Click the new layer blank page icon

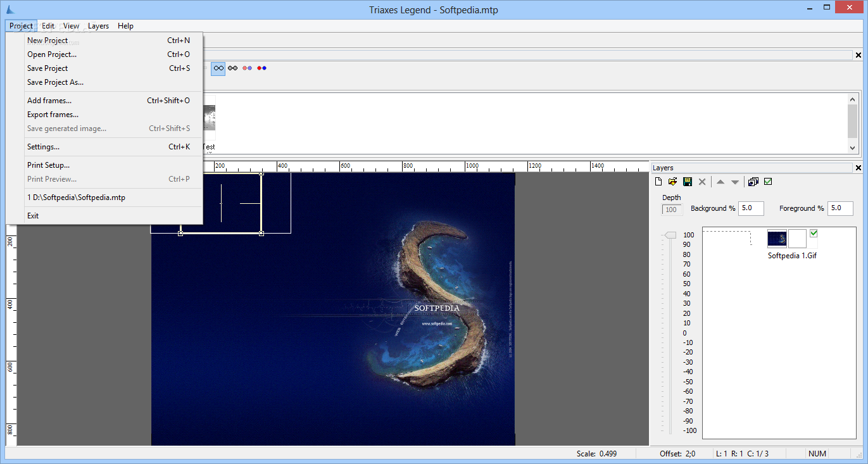pyautogui.click(x=658, y=182)
